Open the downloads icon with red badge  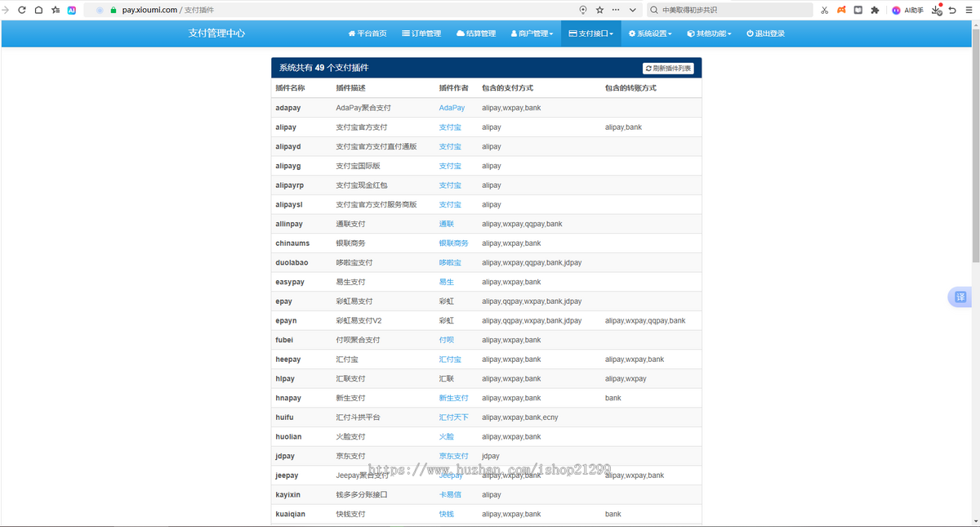coord(938,10)
